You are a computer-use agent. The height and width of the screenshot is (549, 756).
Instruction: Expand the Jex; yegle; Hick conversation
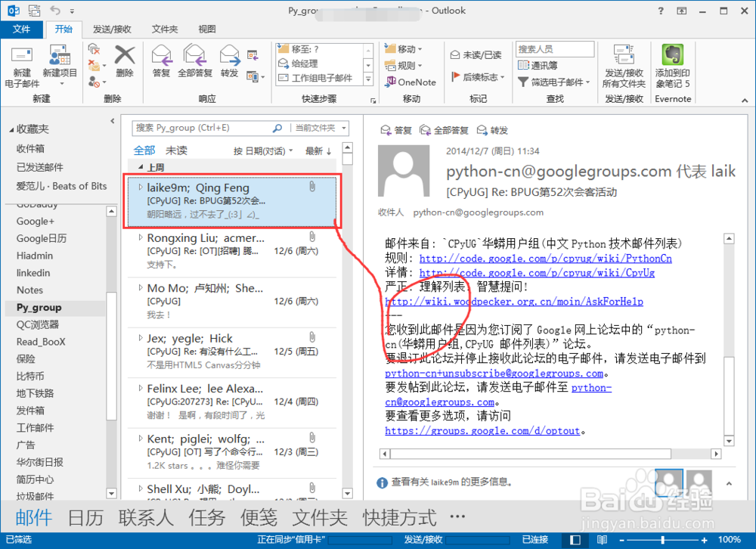tap(141, 338)
